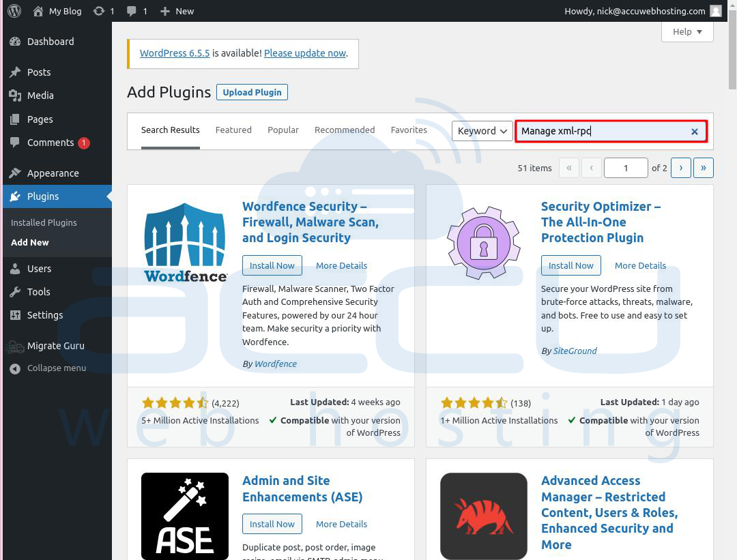Click the Plugins plug icon
Viewport: 737px width, 560px height.
point(15,196)
